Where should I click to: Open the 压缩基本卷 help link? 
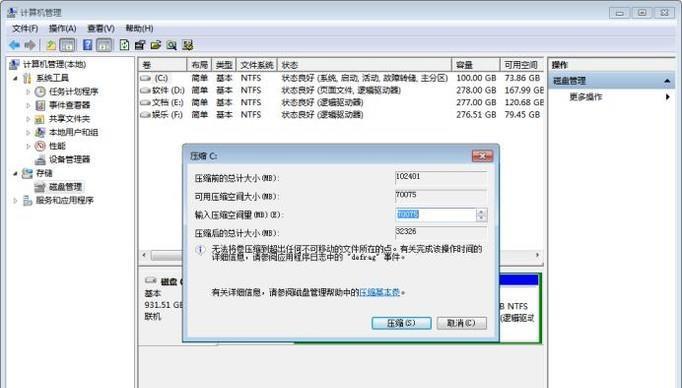point(379,293)
